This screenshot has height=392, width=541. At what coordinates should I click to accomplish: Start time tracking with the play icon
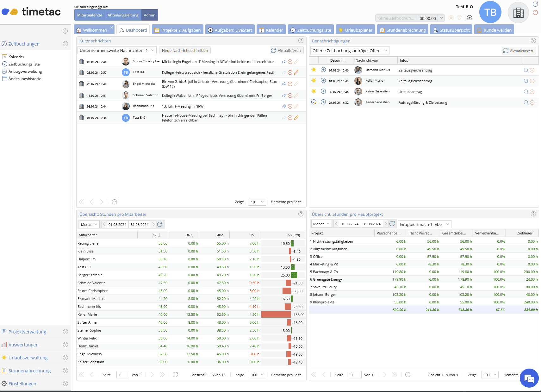click(x=469, y=18)
